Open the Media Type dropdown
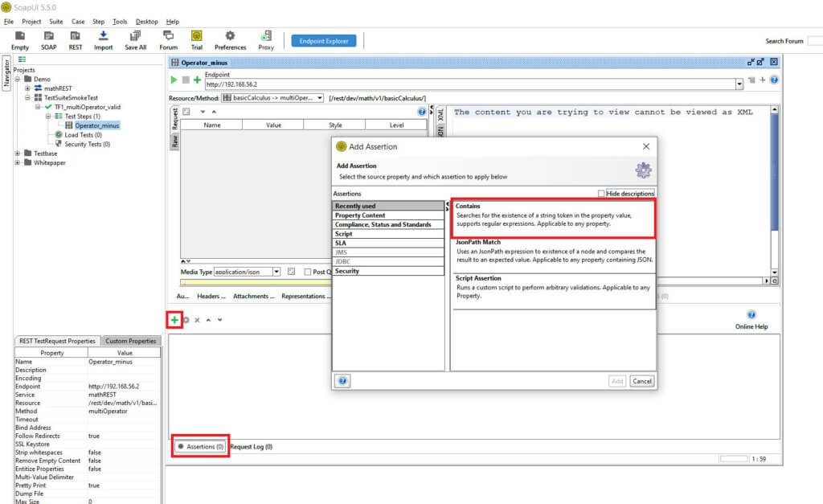Screen dimensions: 823x504 click(276, 272)
